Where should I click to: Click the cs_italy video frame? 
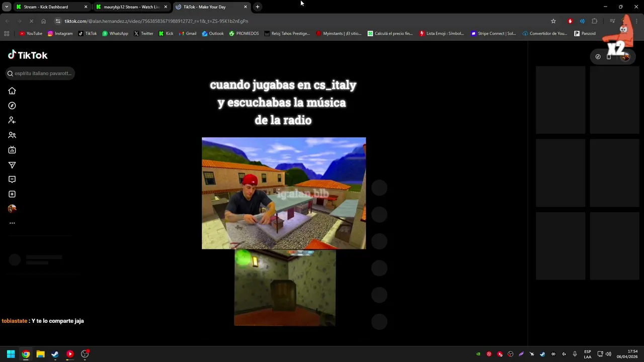tap(284, 193)
